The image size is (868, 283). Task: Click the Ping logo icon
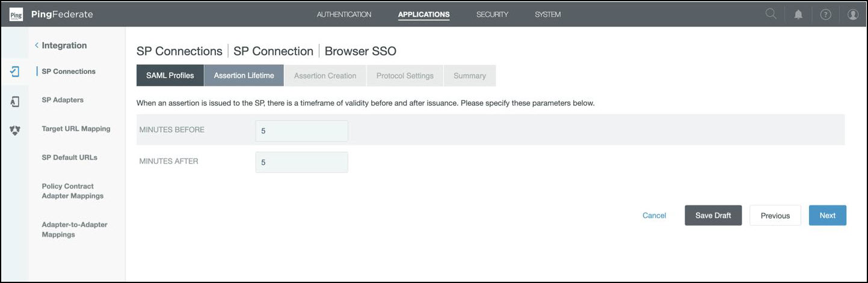pos(16,14)
